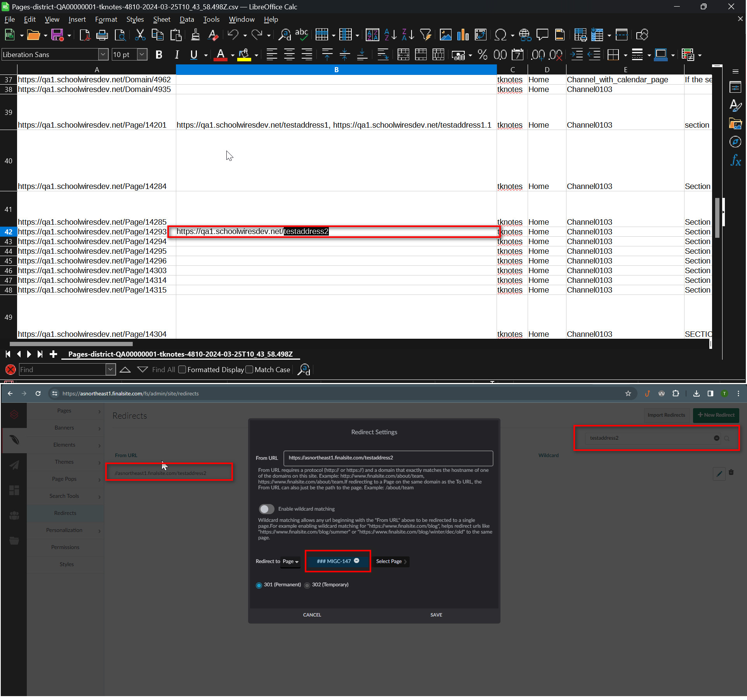Image resolution: width=747 pixels, height=700 pixels.
Task: Click the SAVE button in Redirect Settings
Action: (436, 615)
